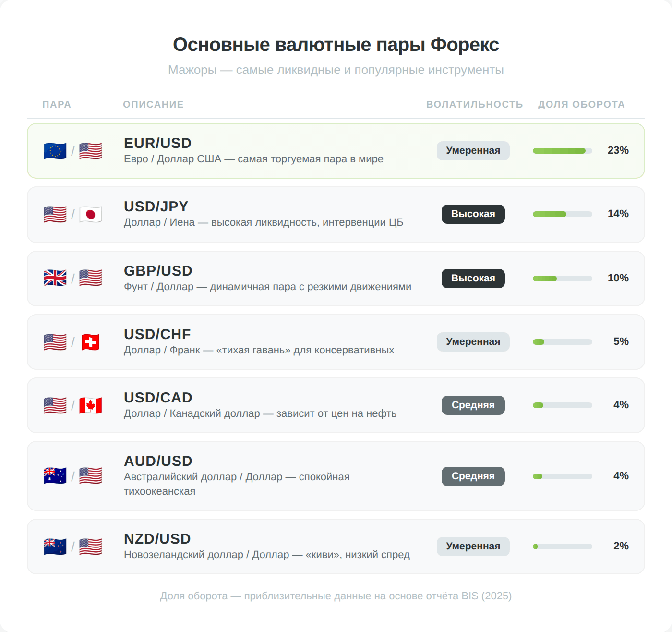
Task: Sort by the "Волатильность" column header
Action: point(474,104)
